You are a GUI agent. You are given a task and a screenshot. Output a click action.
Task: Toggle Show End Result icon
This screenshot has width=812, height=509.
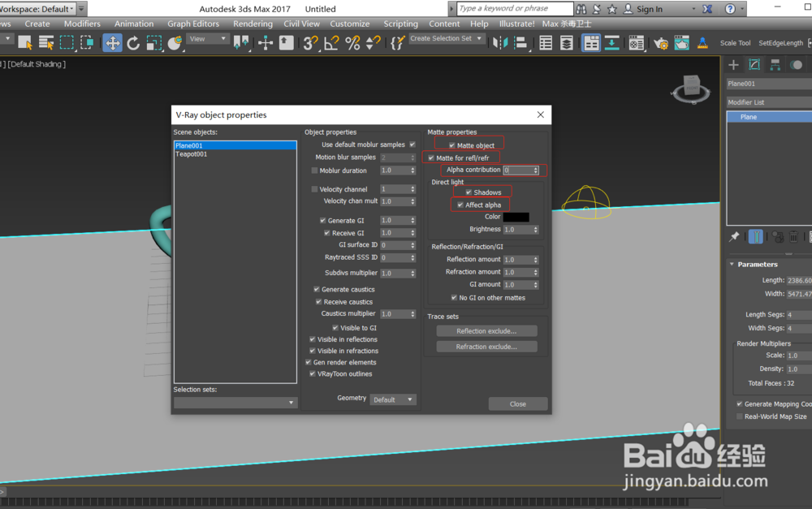(x=755, y=237)
